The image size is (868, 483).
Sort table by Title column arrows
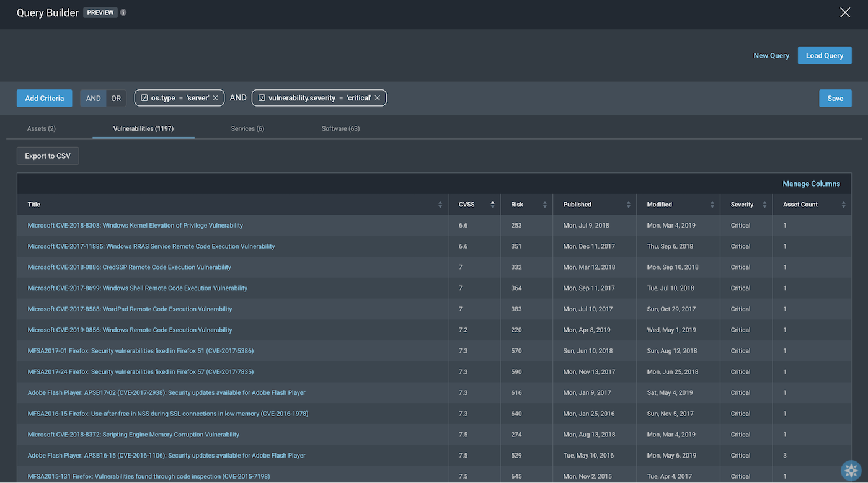click(x=440, y=205)
